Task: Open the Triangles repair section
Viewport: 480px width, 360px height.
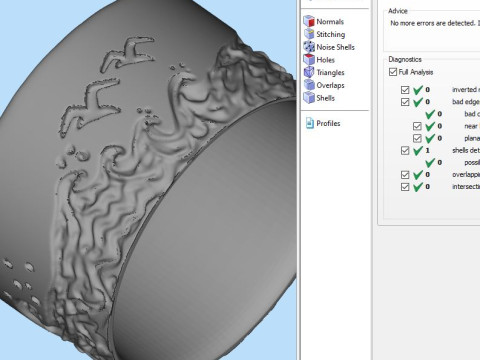Action: 330,73
